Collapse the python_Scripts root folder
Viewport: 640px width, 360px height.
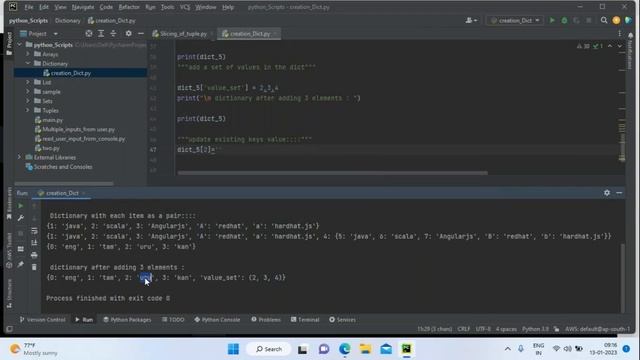[x=20, y=44]
